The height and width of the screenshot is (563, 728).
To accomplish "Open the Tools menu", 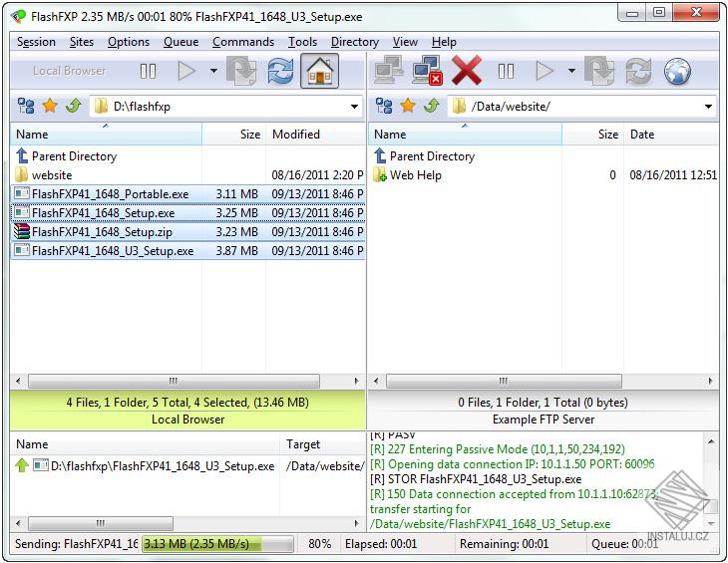I will pos(303,42).
